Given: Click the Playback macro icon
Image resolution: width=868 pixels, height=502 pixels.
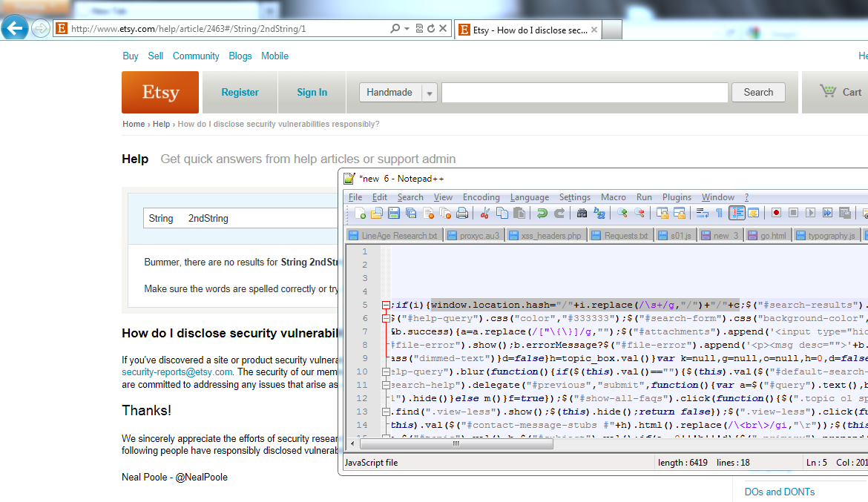Looking at the screenshot, I should [810, 213].
